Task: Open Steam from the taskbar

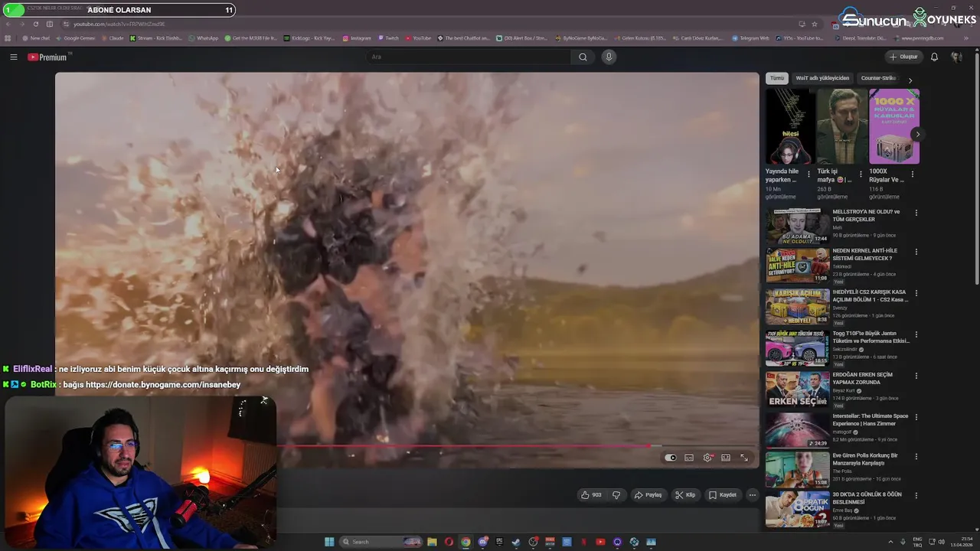Action: (x=516, y=542)
